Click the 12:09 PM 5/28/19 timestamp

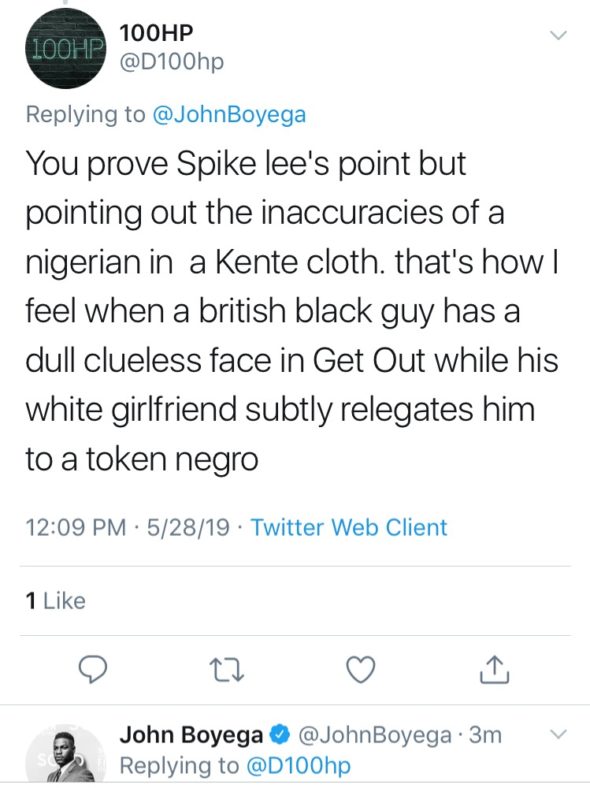128,527
